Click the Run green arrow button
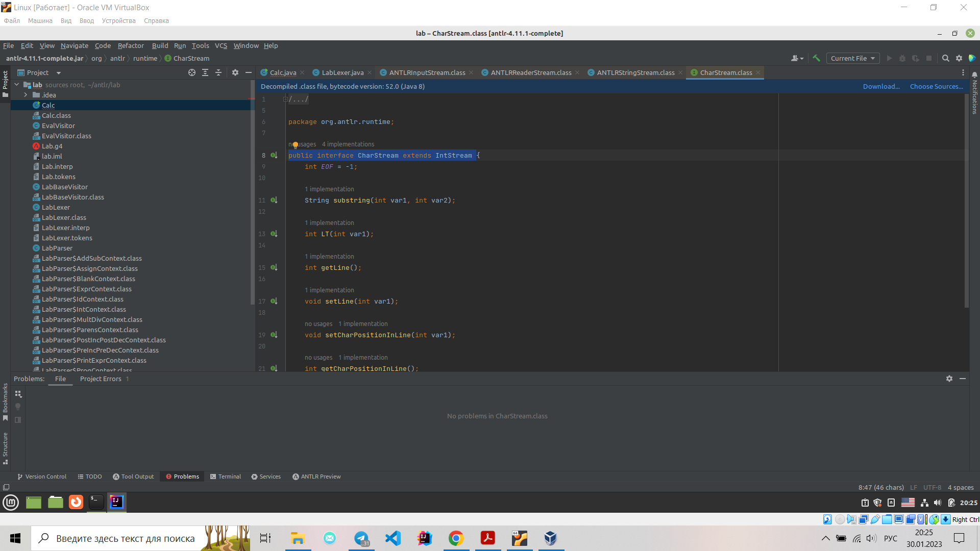The image size is (980, 551). point(889,58)
